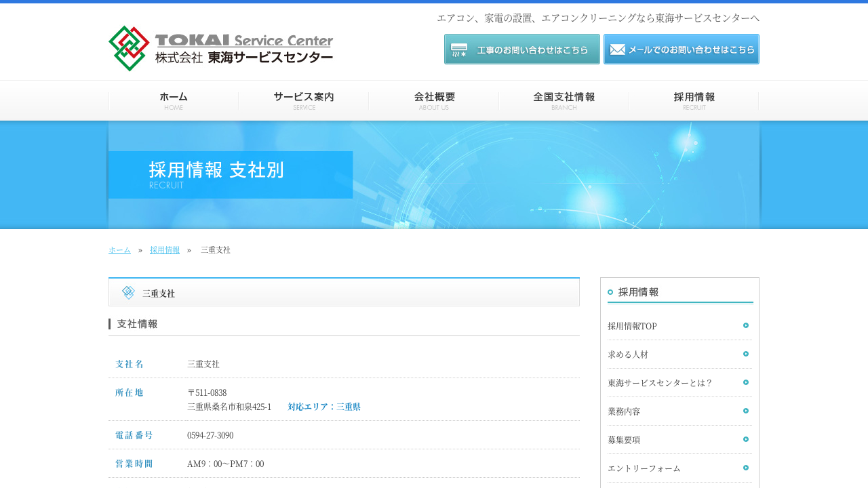Select 全国支社情報 in the navigation bar
Screen dimensions: 868x488
(x=564, y=100)
